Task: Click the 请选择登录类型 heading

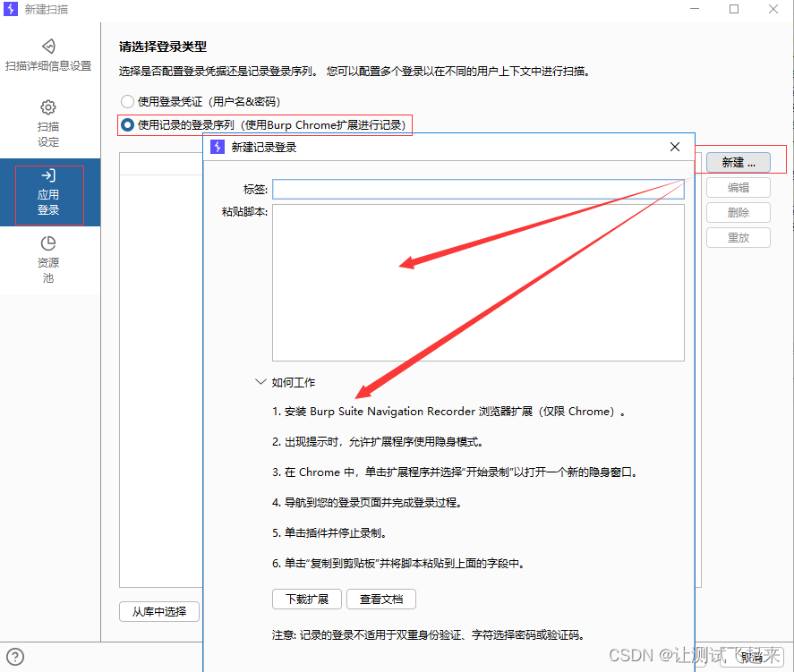Action: tap(163, 47)
